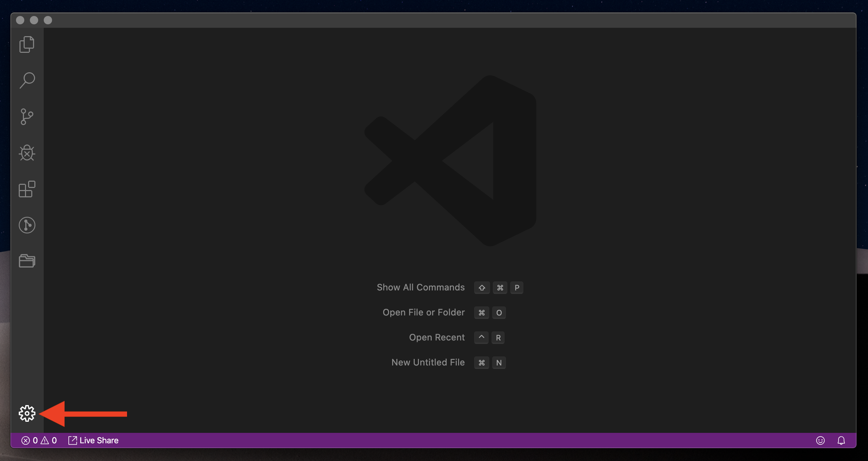The width and height of the screenshot is (868, 461).
Task: Start a Live Share session
Action: (93, 441)
